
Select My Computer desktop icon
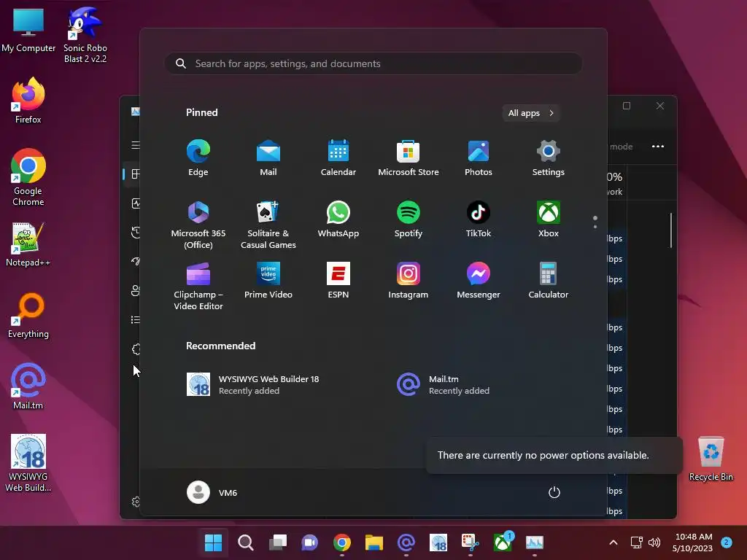click(x=28, y=29)
